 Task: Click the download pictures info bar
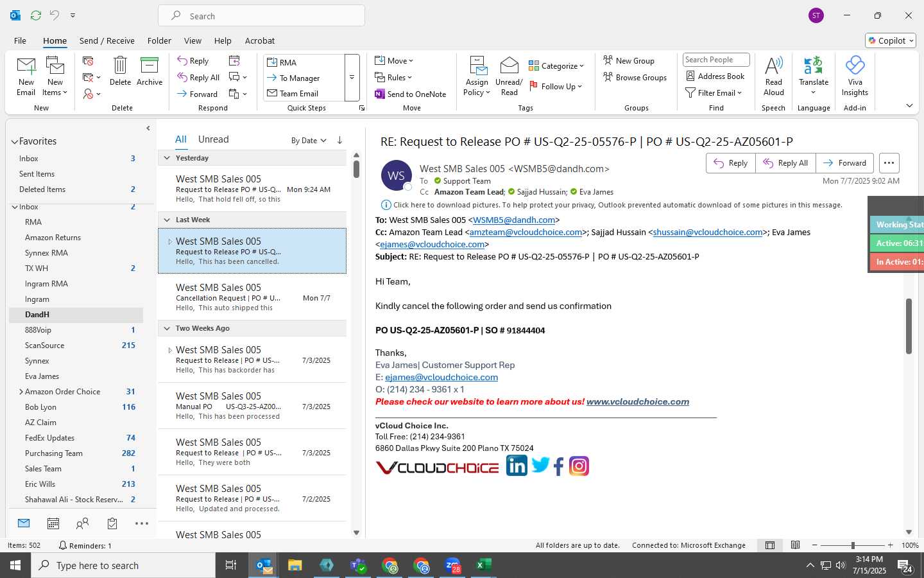612,205
